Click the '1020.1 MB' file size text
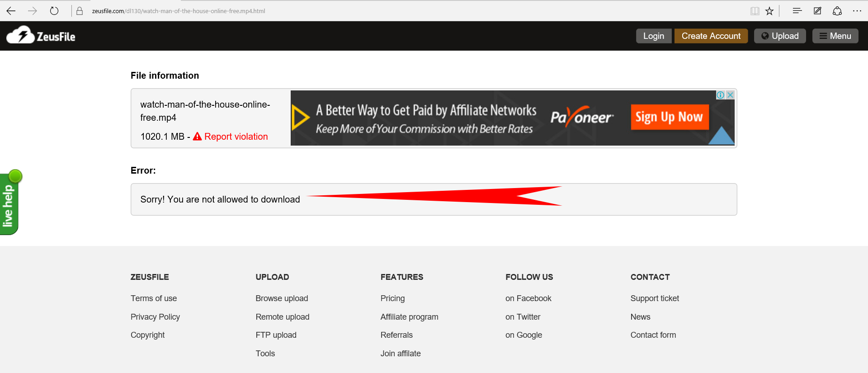The width and height of the screenshot is (868, 373). tap(162, 137)
